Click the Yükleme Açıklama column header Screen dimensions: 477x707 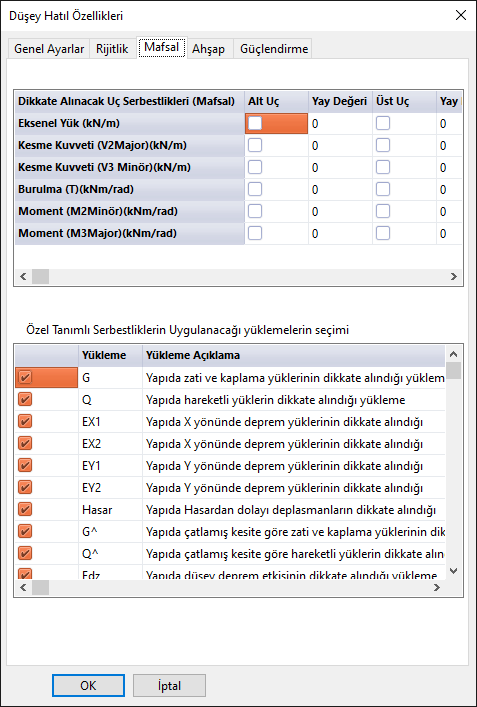(294, 355)
